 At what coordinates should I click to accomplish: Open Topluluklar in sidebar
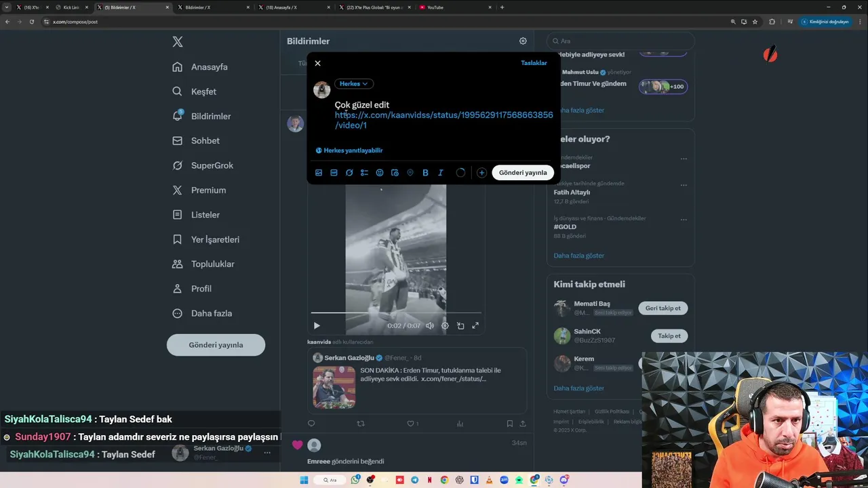(203, 264)
